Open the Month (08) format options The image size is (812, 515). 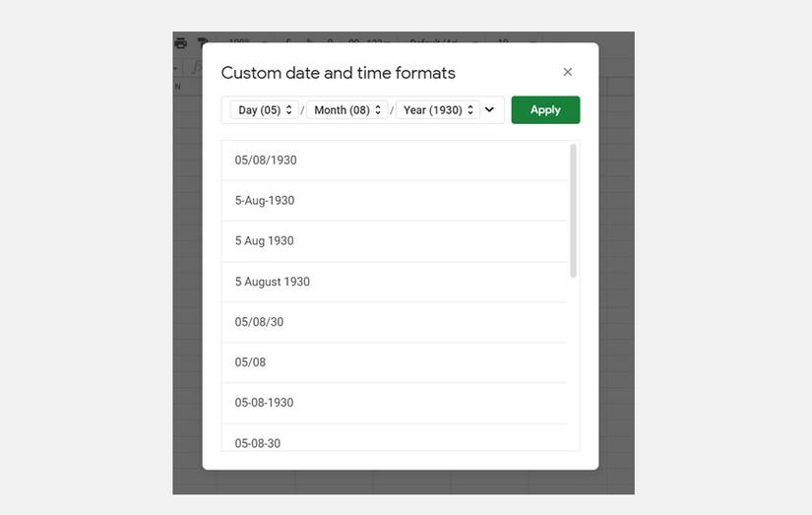348,110
